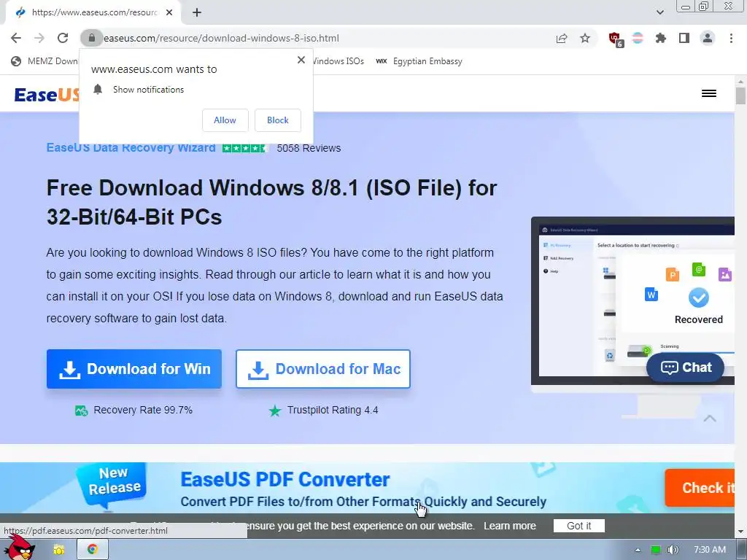The width and height of the screenshot is (747, 560).
Task: Click the Trustpilot star rating
Action: pyautogui.click(x=245, y=148)
